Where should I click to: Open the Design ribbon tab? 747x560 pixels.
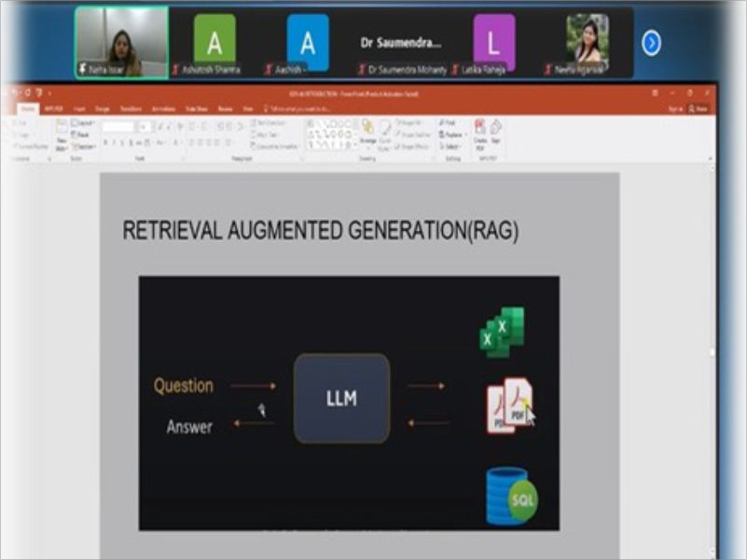(x=103, y=108)
